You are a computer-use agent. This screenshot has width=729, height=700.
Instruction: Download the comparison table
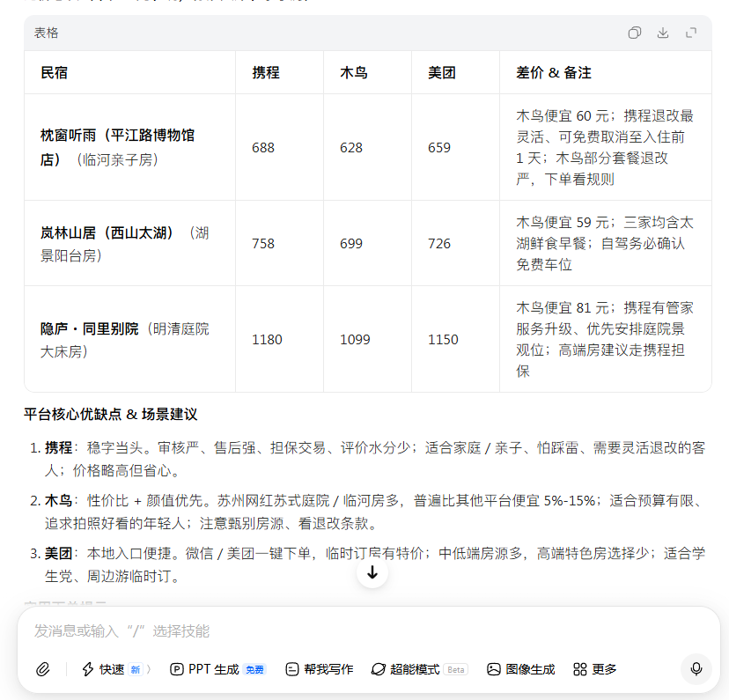pos(661,33)
